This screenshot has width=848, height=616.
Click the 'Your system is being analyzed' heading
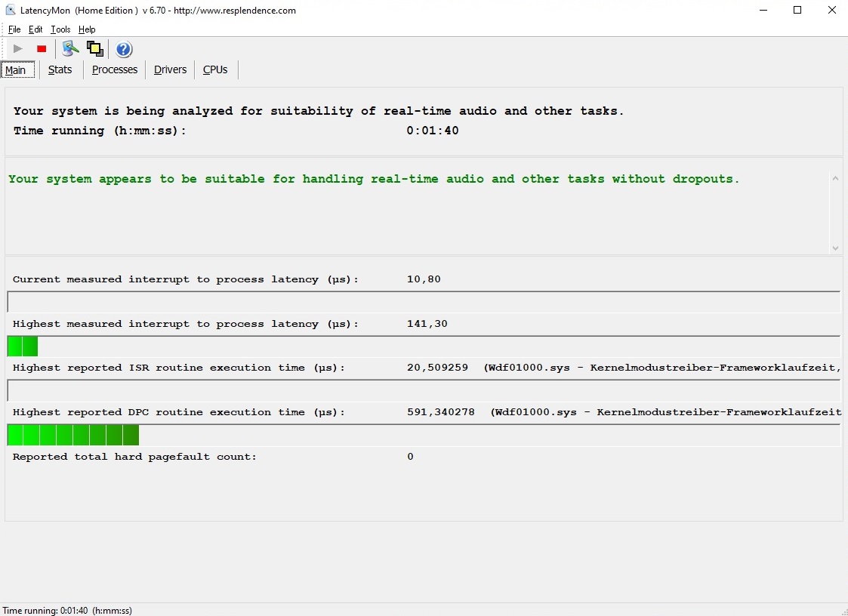[319, 111]
